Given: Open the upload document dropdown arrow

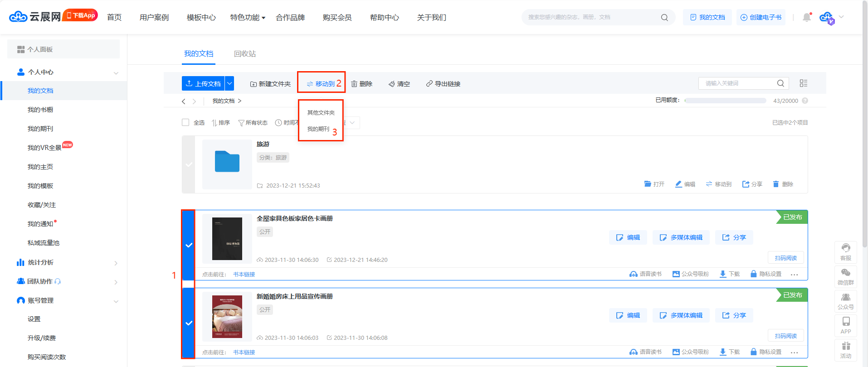Looking at the screenshot, I should [x=230, y=83].
